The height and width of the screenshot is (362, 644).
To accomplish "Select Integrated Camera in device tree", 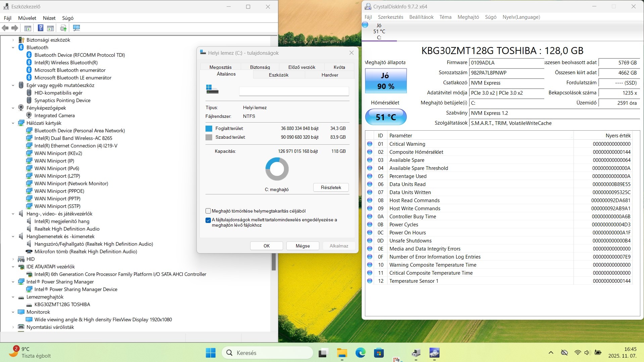I will pyautogui.click(x=54, y=116).
